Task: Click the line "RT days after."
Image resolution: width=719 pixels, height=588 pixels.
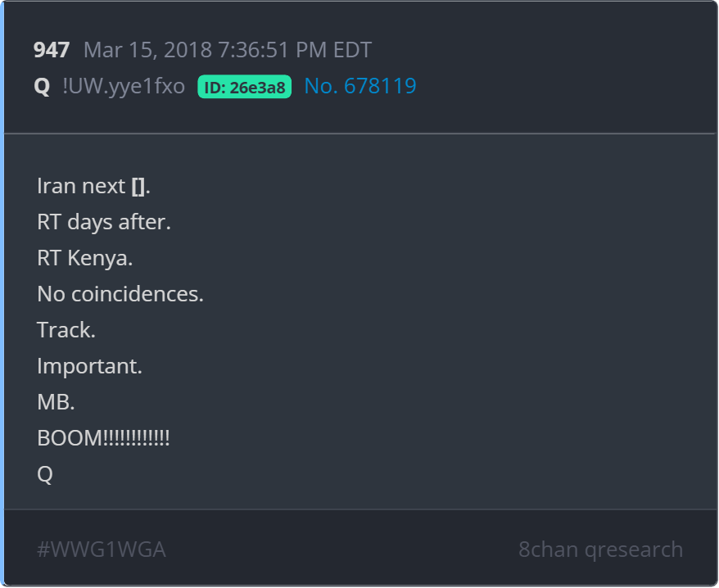Action: (x=104, y=222)
